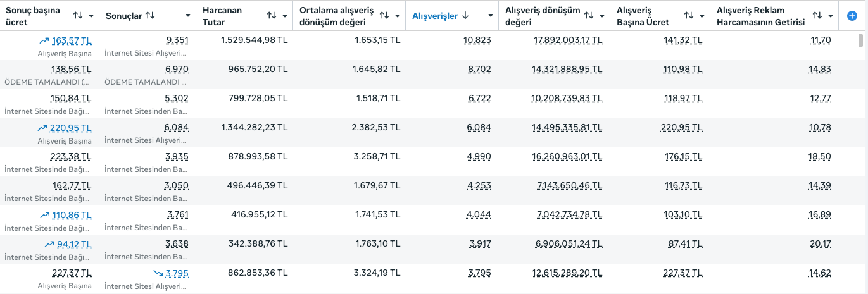868x294 pixels.
Task: Click trend-down arrow icon beside 3.795
Action: click(x=158, y=273)
